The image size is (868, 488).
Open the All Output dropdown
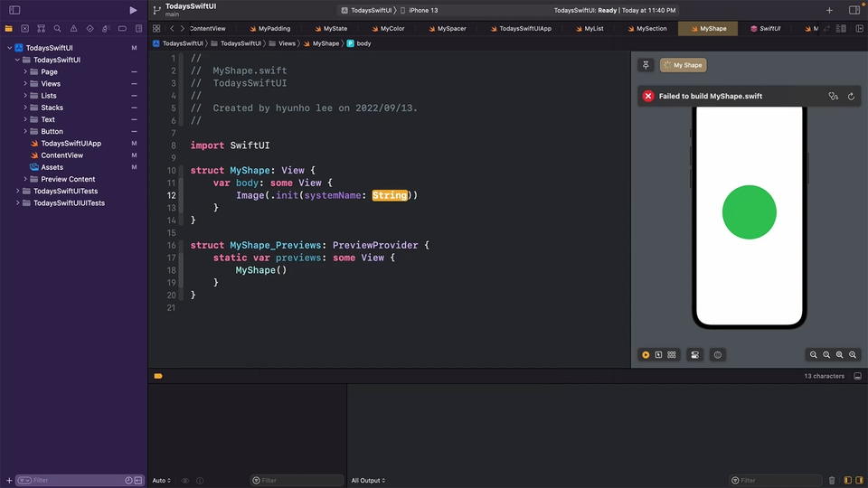click(x=368, y=480)
